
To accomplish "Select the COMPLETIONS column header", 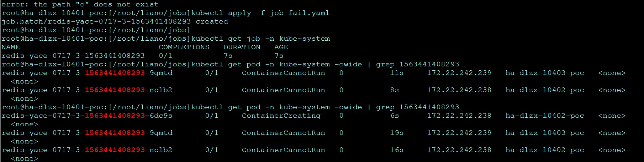I will [184, 47].
